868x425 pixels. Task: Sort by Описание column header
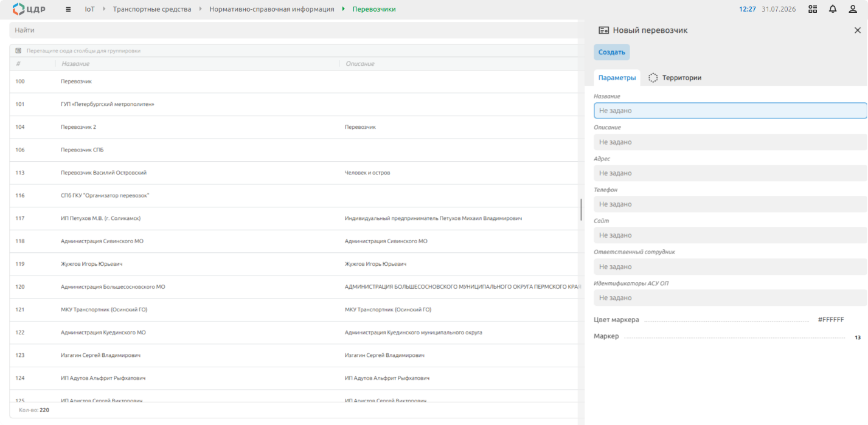point(360,64)
